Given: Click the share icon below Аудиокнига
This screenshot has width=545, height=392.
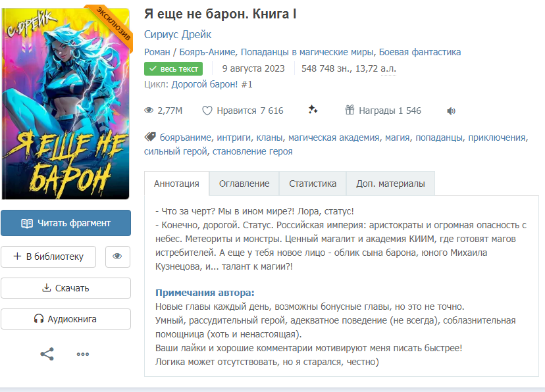Looking at the screenshot, I should click(47, 354).
